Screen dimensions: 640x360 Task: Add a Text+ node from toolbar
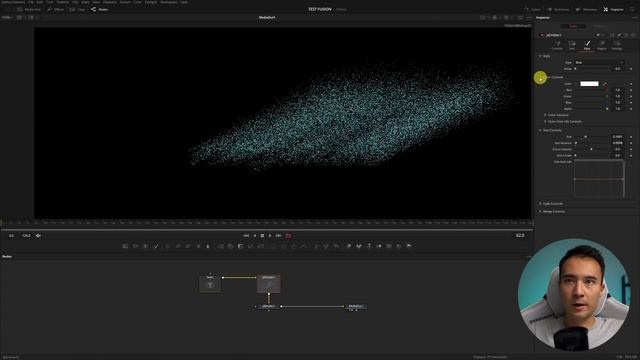[x=145, y=246]
